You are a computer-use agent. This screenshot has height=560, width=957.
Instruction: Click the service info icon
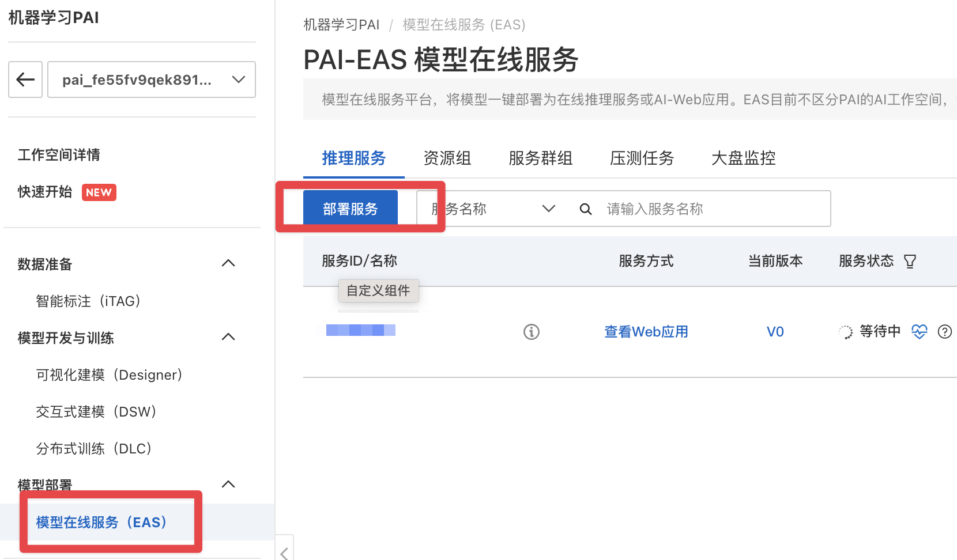[x=532, y=332]
